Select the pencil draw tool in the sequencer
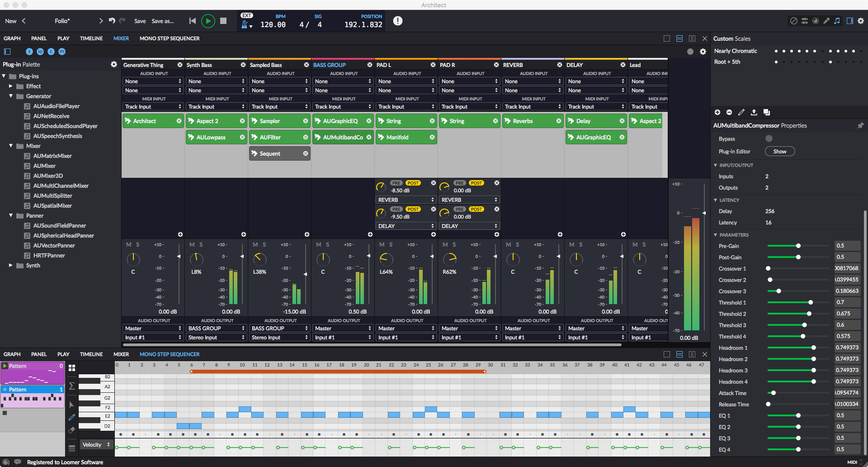868x467 pixels. coord(72,417)
